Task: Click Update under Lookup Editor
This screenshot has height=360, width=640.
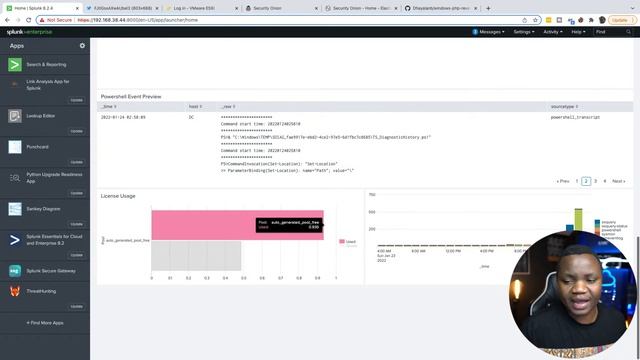Action: click(x=76, y=131)
